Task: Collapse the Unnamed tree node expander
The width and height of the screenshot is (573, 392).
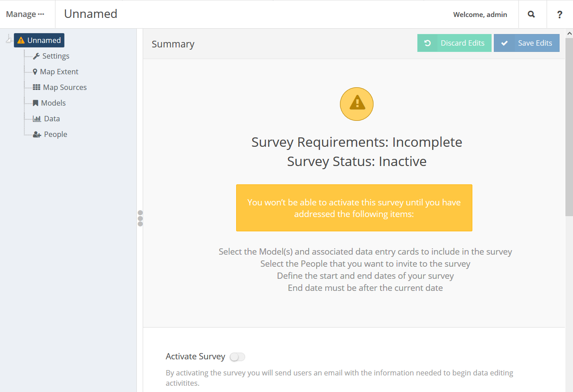Action: coord(8,40)
